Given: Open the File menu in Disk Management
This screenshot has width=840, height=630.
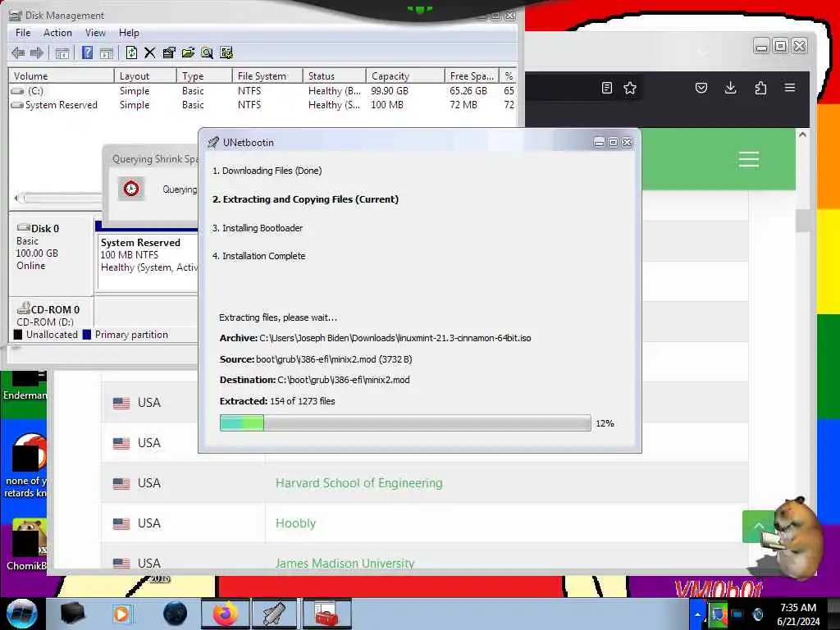Looking at the screenshot, I should tap(23, 33).
